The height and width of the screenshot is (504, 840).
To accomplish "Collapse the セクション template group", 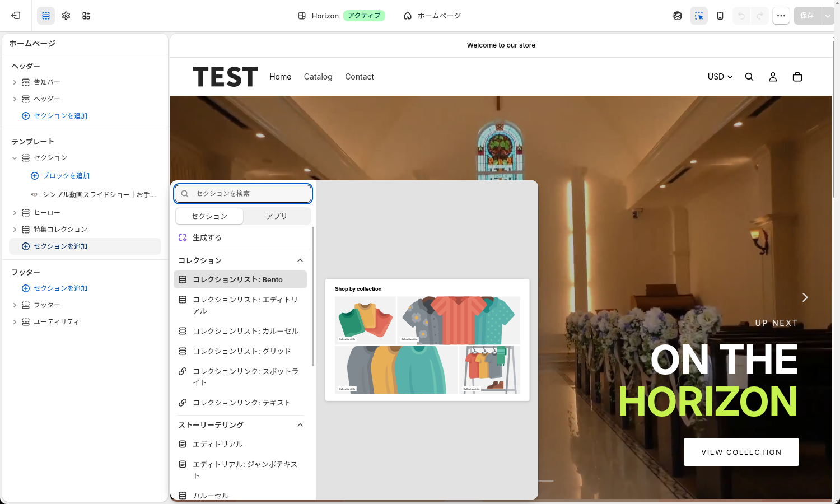I will point(15,158).
